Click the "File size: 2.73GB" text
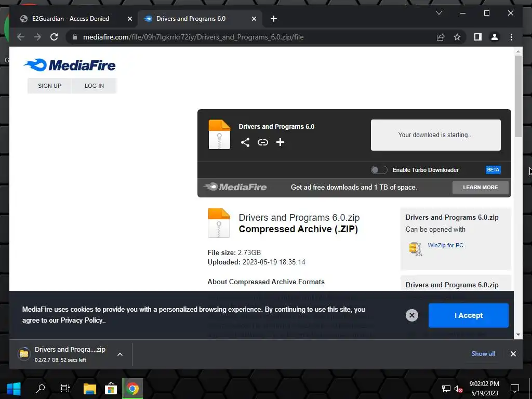532x399 pixels. (234, 253)
